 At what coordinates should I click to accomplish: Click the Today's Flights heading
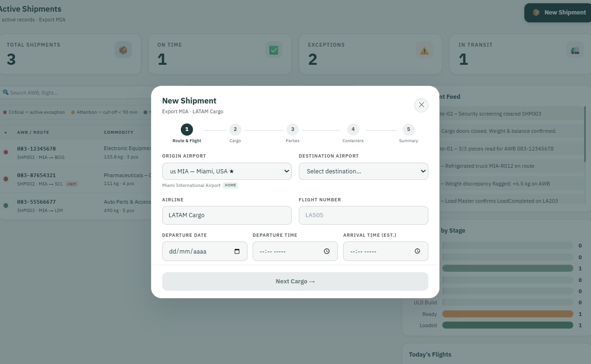pos(430,355)
